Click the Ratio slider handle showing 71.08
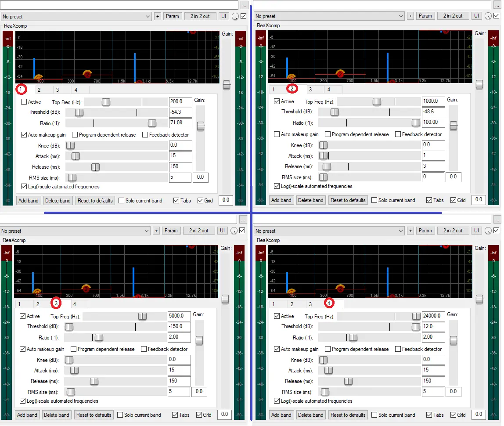This screenshot has height=426, width=504. (x=152, y=123)
